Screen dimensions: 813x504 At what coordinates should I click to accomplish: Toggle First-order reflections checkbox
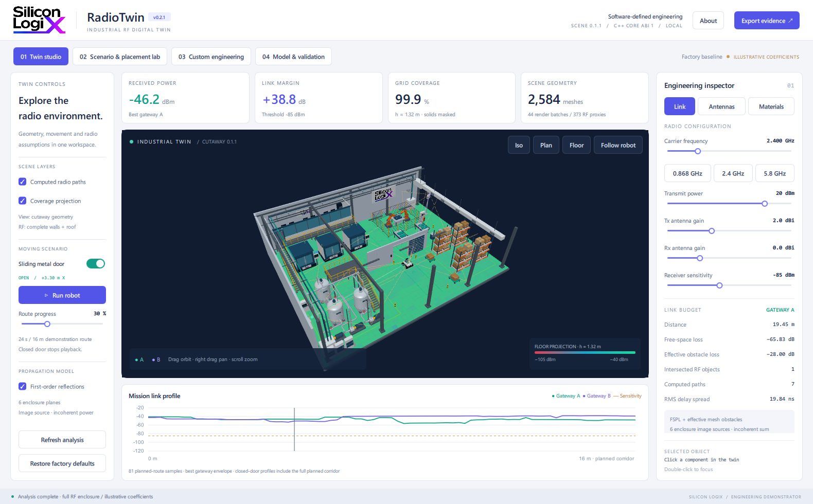point(23,386)
